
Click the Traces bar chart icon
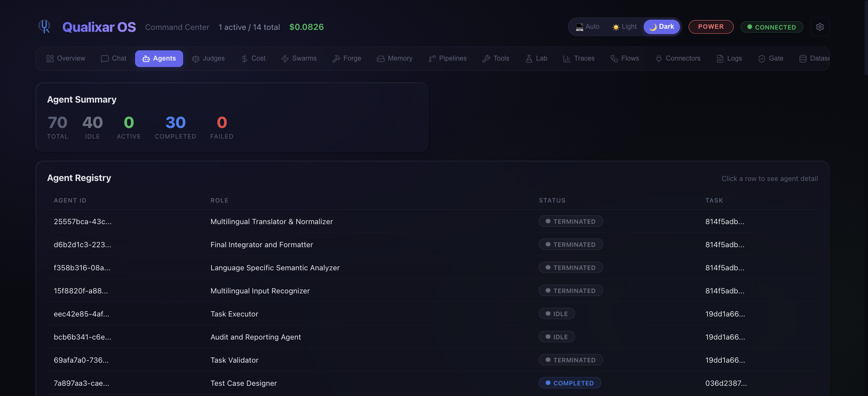(566, 59)
